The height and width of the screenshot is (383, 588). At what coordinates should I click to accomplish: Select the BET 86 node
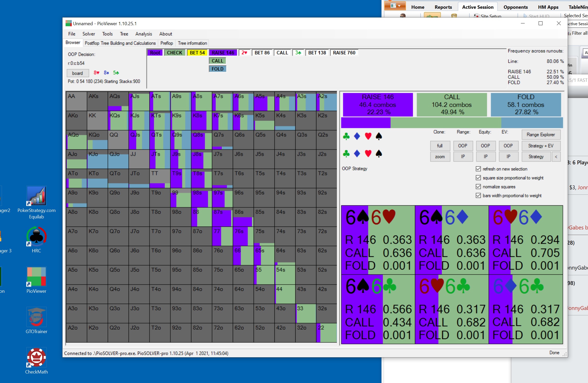point(262,53)
